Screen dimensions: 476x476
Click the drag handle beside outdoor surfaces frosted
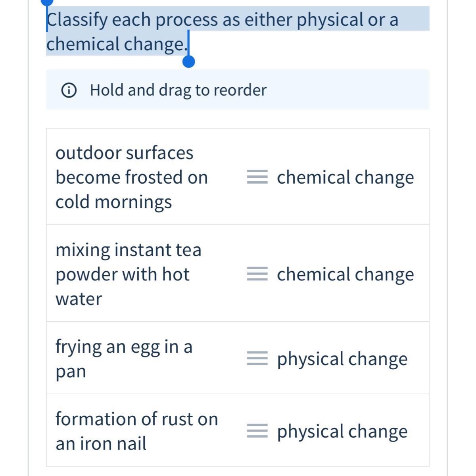pos(257,177)
